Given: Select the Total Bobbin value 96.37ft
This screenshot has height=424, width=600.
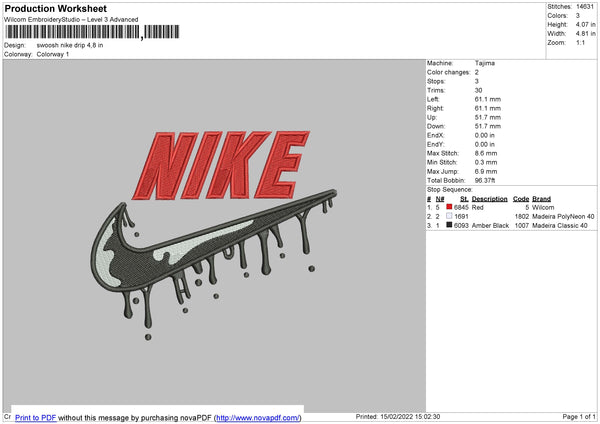Looking at the screenshot, I should pyautogui.click(x=485, y=180).
